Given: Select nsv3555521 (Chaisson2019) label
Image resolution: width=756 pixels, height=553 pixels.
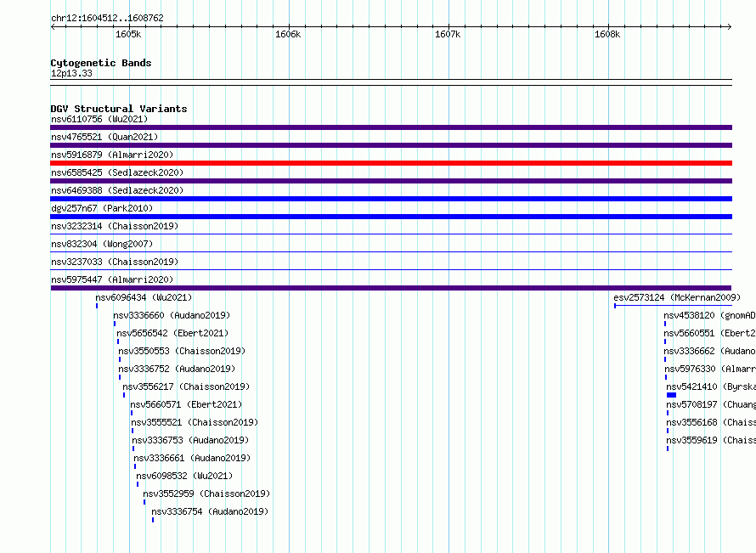Looking at the screenshot, I should (195, 422).
